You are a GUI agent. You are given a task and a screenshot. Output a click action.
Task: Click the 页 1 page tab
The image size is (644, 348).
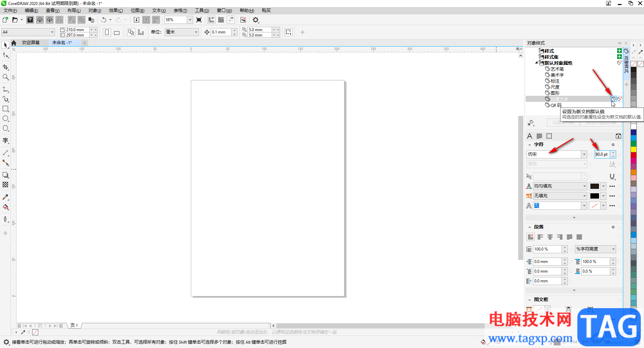(74, 326)
